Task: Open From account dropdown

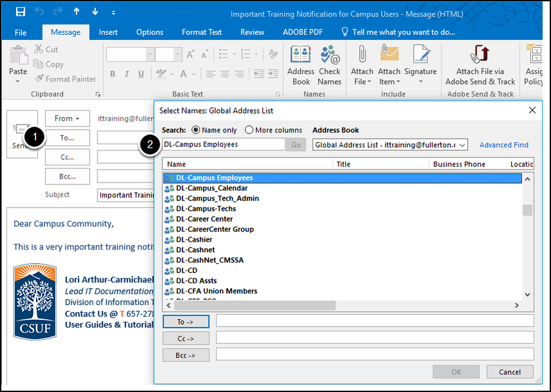Action: click(x=67, y=119)
